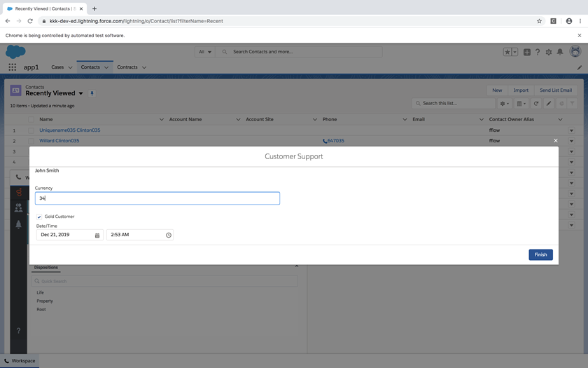Viewport: 588px width, 368px height.
Task: Click the global actions plus icon
Action: [526, 52]
